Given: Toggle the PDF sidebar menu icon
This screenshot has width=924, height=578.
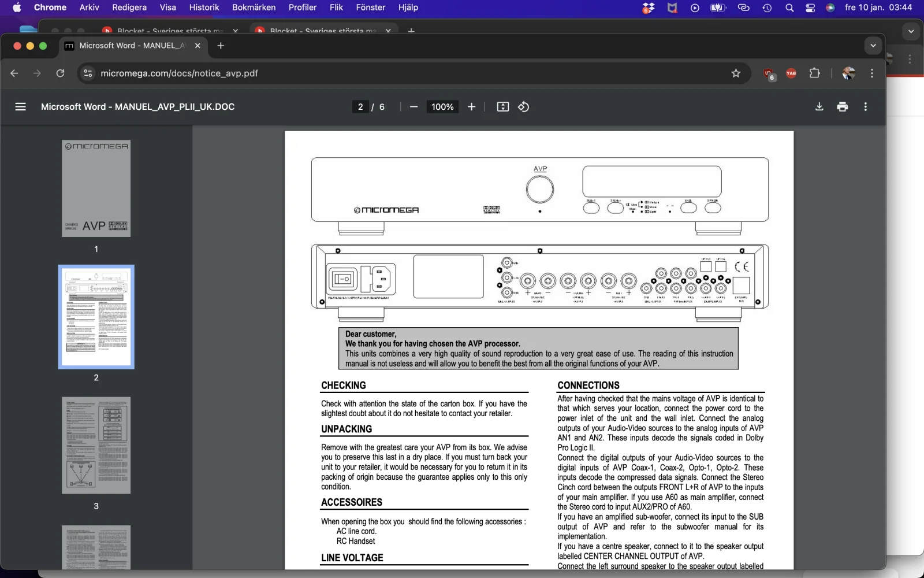Looking at the screenshot, I should [x=20, y=107].
